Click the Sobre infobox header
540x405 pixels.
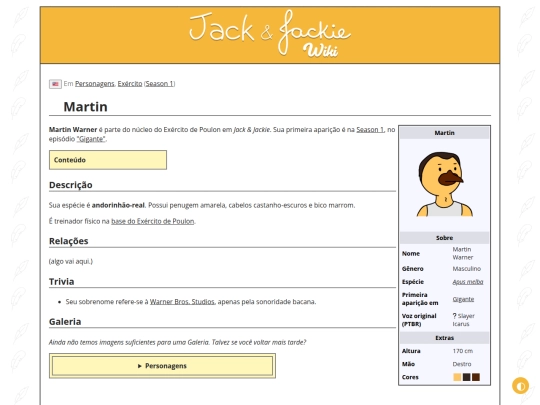click(444, 238)
